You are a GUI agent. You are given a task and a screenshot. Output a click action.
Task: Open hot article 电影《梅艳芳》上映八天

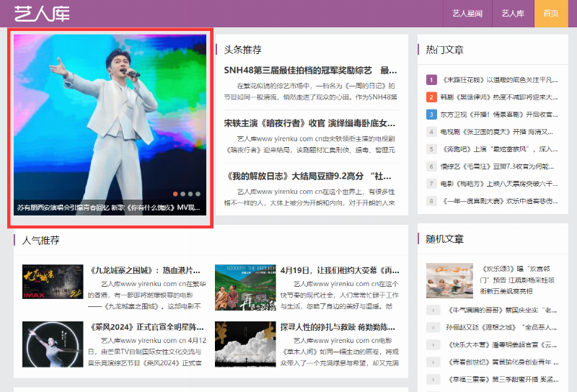(499, 184)
